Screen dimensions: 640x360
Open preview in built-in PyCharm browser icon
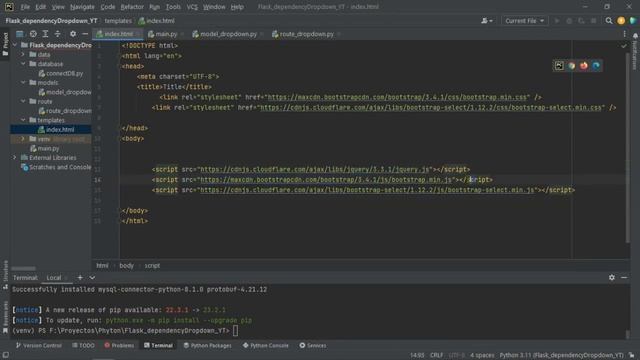pyautogui.click(x=559, y=66)
